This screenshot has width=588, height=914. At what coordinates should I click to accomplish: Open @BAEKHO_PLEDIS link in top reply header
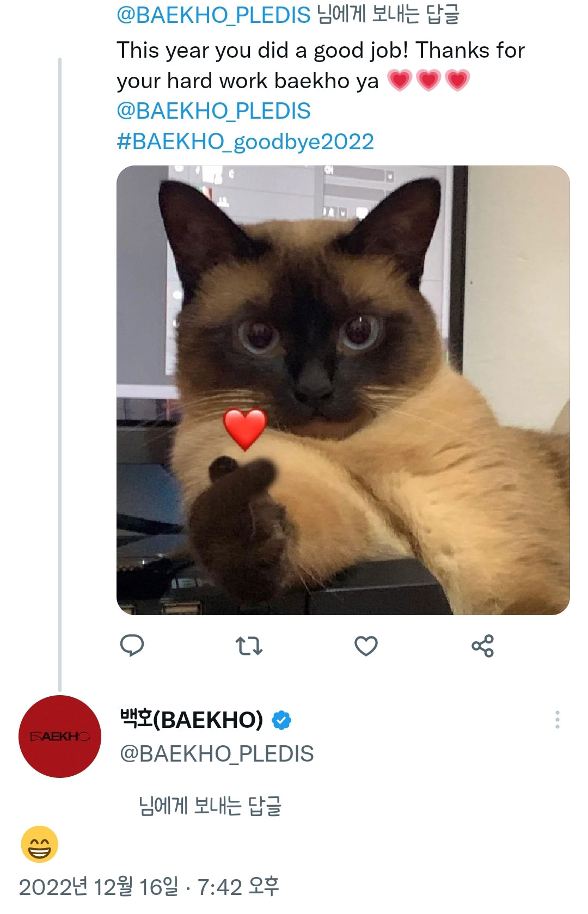tap(213, 15)
